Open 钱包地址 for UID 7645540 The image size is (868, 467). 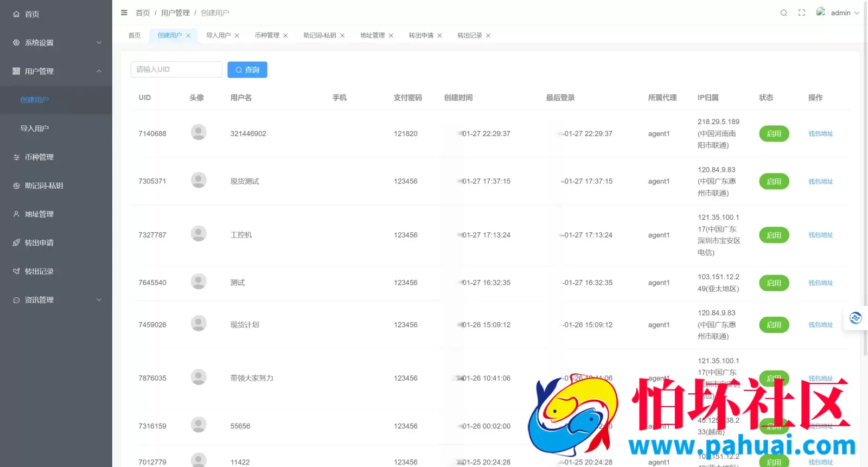[821, 283]
